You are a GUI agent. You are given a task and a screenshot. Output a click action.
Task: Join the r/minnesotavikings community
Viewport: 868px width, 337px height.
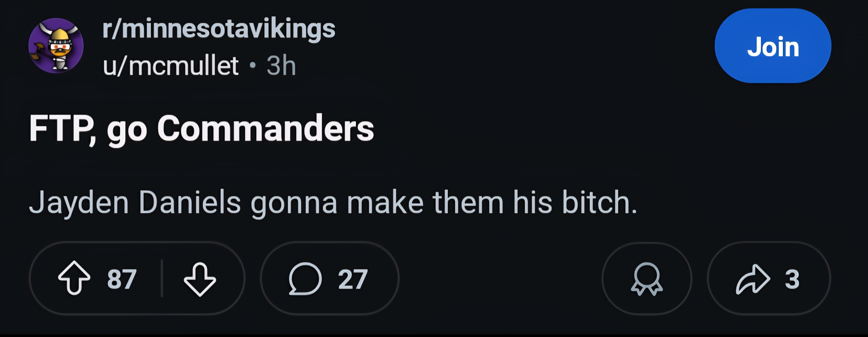click(773, 46)
